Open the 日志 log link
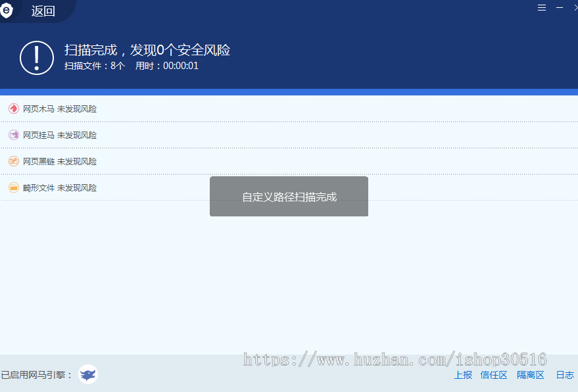Image resolution: width=578 pixels, height=392 pixels. coord(565,375)
